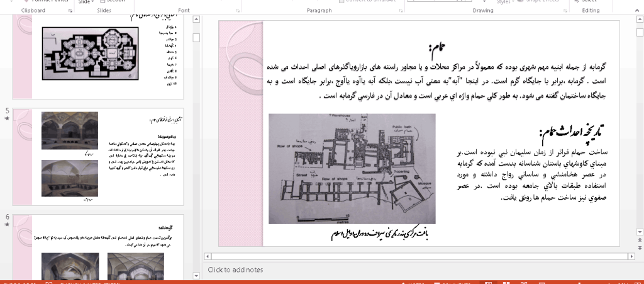Go to the next slide using double-down arrow
Screen dimensions: 644x284
pyautogui.click(x=639, y=247)
